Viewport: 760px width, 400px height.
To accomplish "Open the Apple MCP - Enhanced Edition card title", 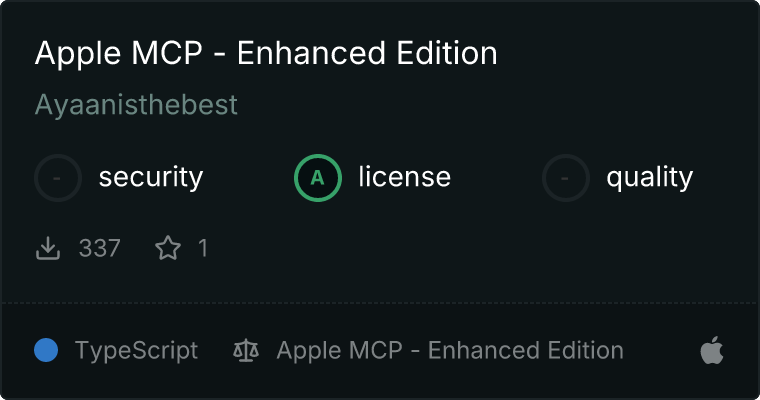I will pyautogui.click(x=266, y=53).
